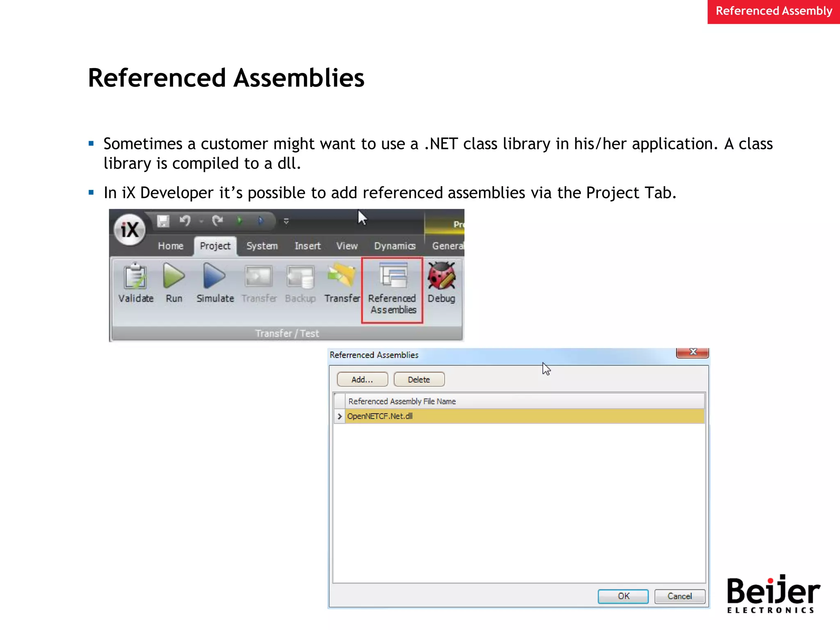Open Referenced Assemblies from the ribbon
Image resolution: width=840 pixels, height=630 pixels.
tap(392, 290)
